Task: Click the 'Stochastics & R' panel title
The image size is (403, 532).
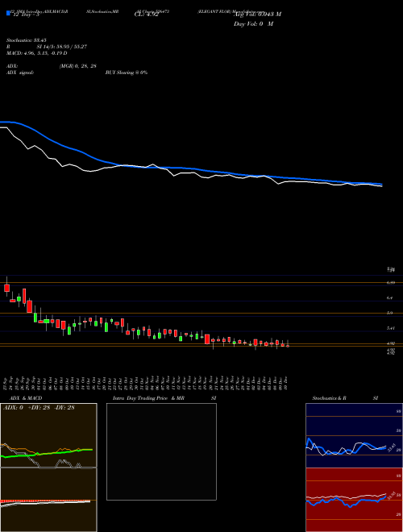Action: click(x=330, y=398)
